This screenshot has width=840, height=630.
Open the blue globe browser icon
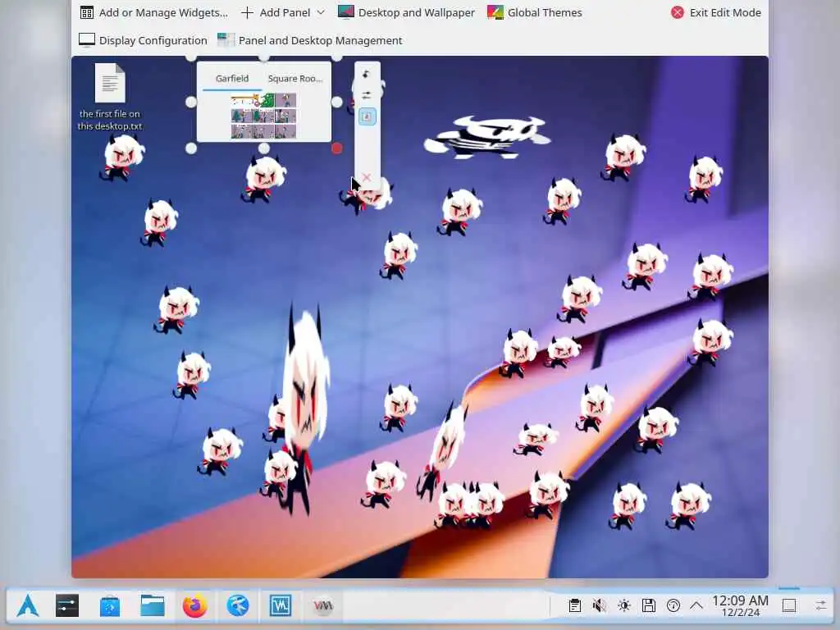238,606
